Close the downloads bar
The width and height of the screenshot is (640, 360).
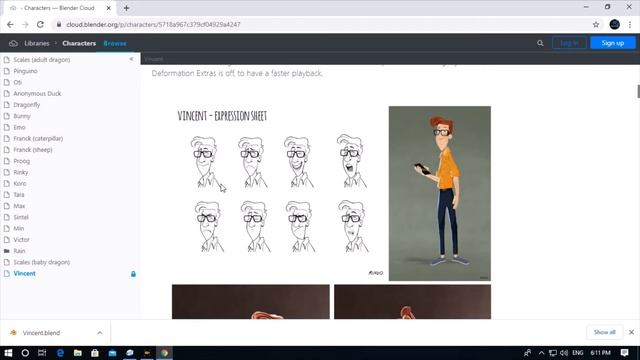tap(631, 332)
